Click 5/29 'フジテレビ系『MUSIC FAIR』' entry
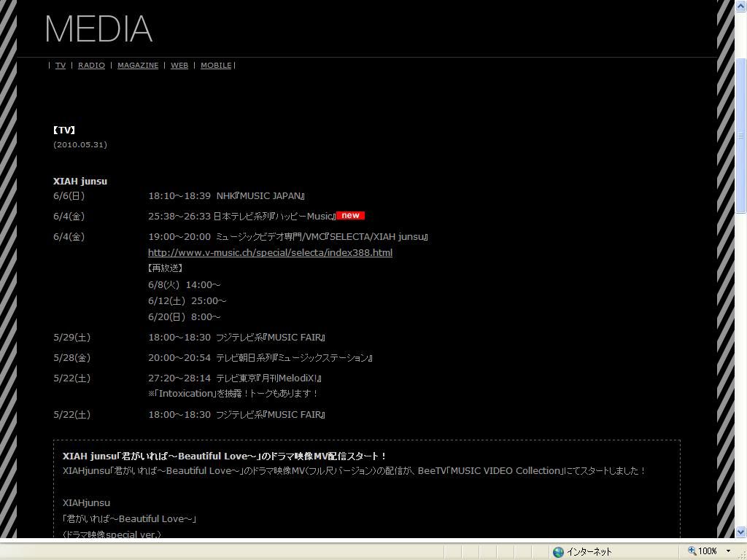This screenshot has width=747, height=560. [x=237, y=338]
